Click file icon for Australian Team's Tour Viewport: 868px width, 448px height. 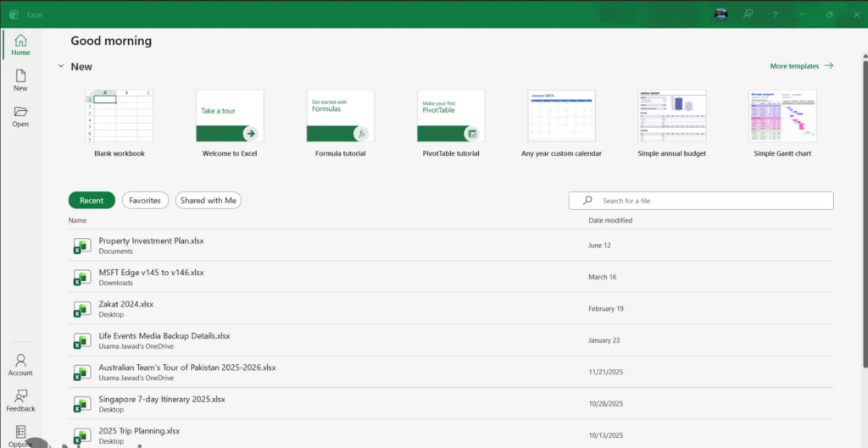[x=82, y=373]
